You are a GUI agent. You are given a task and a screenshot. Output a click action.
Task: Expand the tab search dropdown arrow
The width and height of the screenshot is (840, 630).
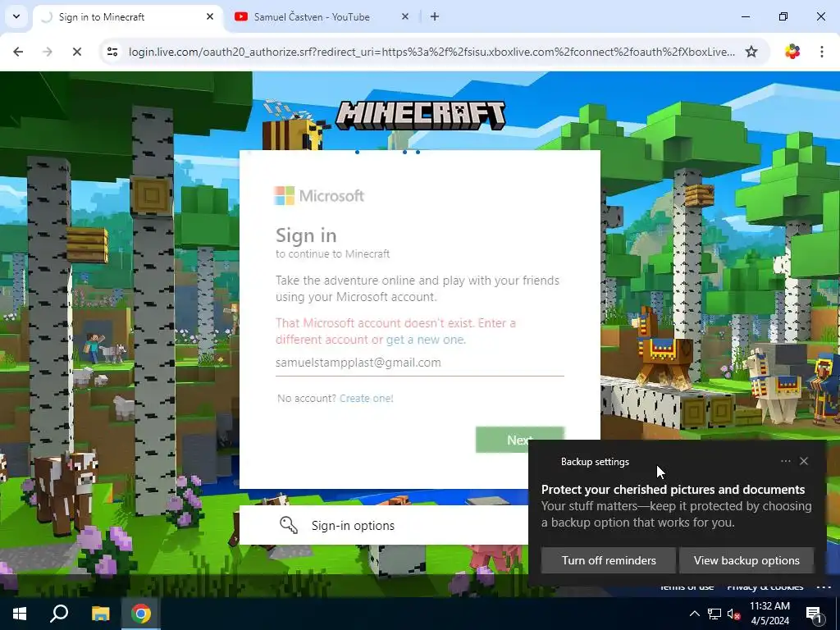[x=16, y=16]
